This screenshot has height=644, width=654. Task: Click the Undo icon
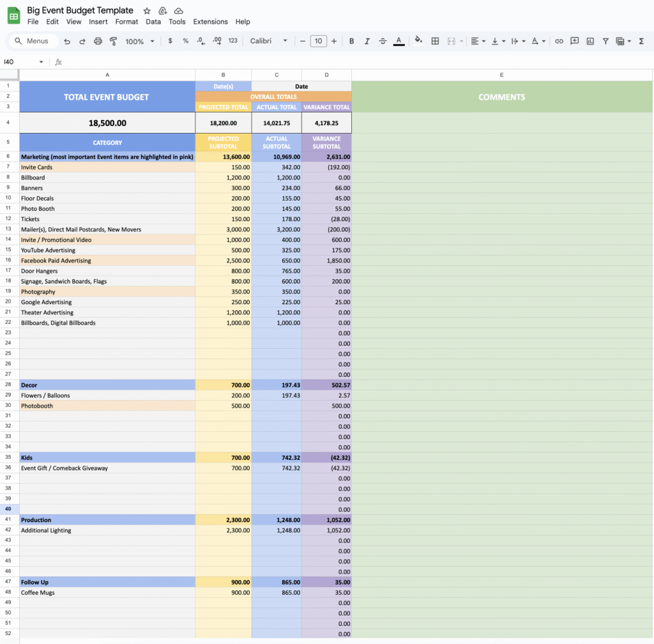pos(66,42)
